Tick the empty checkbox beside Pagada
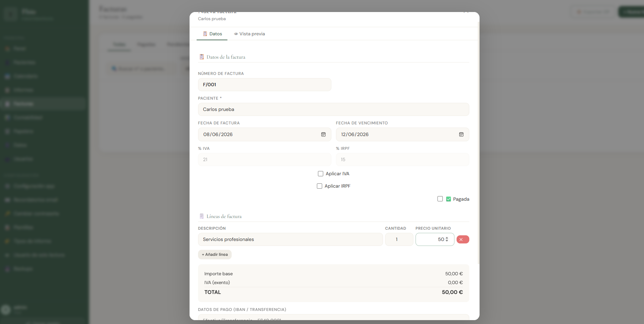 point(440,199)
